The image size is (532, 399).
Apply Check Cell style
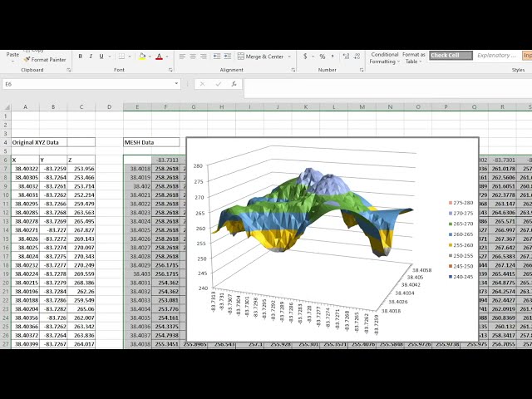pyautogui.click(x=451, y=56)
